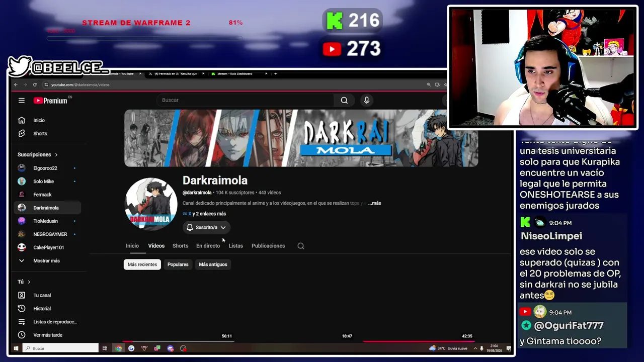This screenshot has width=644, height=362.
Task: Open the Solo Mike subscription channel
Action: (47, 182)
